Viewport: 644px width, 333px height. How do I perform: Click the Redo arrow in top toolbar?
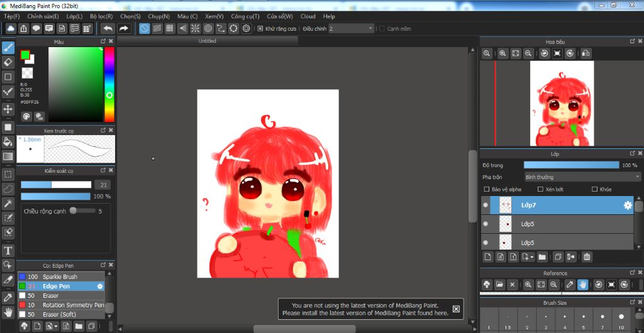tap(123, 28)
